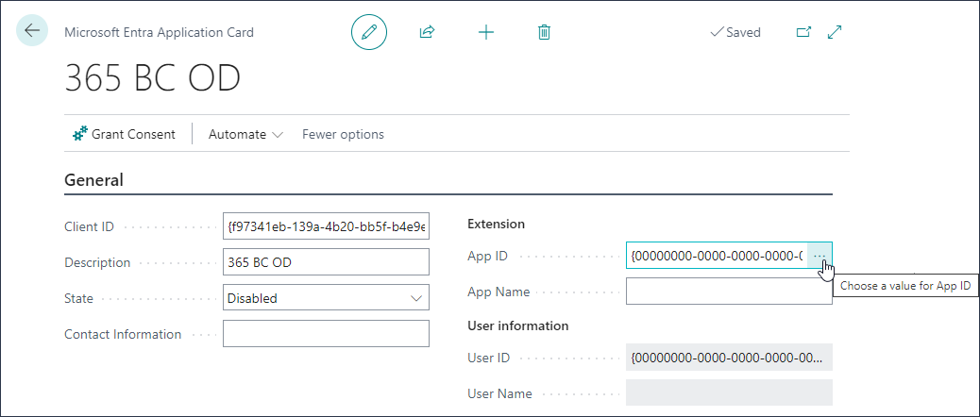This screenshot has height=417, width=980.
Task: Click the Grant Consent gear icon
Action: [80, 134]
